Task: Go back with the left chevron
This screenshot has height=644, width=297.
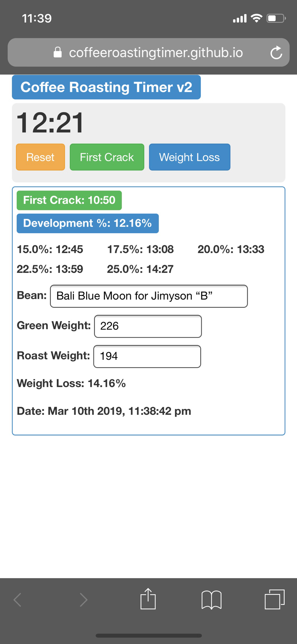Action: (x=18, y=600)
